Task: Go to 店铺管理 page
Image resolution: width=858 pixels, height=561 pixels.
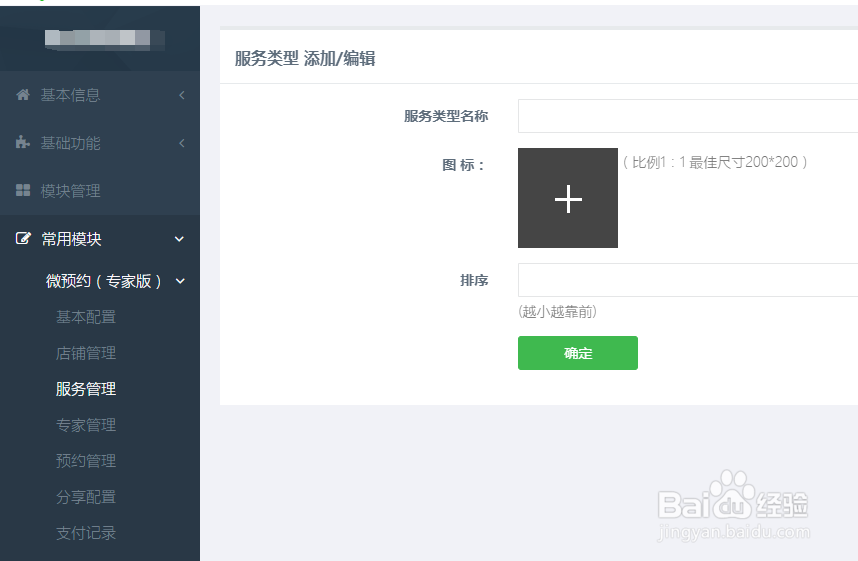Action: coord(86,353)
